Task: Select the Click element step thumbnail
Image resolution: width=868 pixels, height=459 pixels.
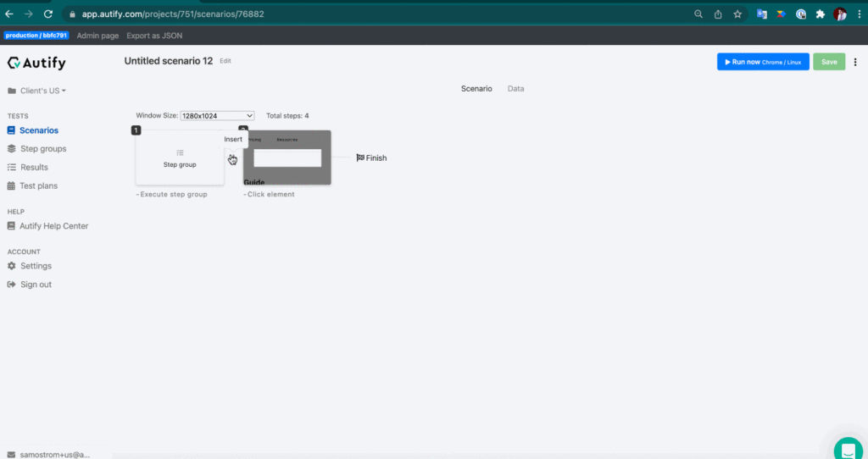Action: coord(287,158)
